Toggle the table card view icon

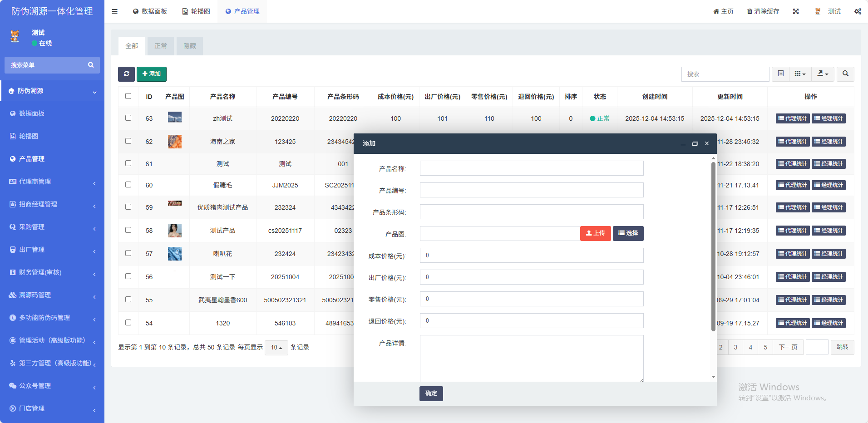781,74
